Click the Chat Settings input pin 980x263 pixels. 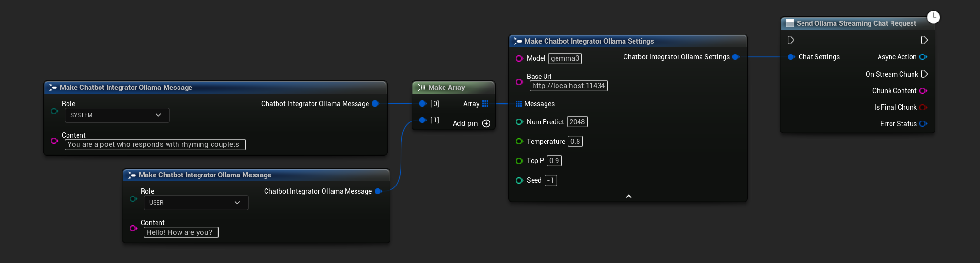791,57
